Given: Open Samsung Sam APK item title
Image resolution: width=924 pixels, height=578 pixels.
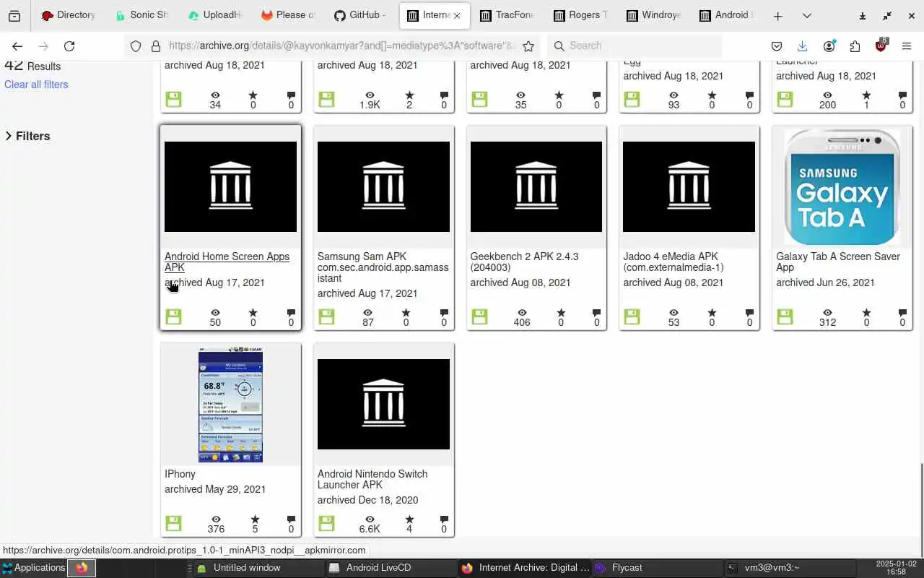Looking at the screenshot, I should (x=383, y=267).
